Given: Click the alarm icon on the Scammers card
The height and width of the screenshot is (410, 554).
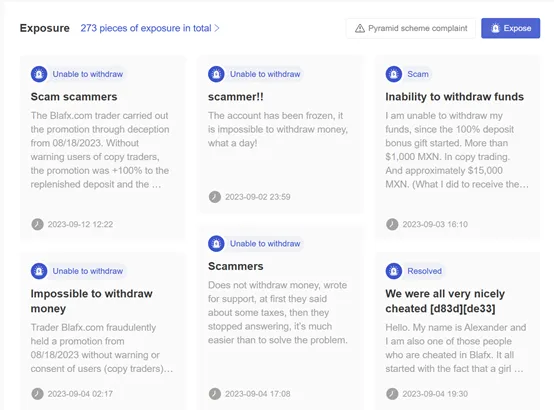Looking at the screenshot, I should 216,244.
